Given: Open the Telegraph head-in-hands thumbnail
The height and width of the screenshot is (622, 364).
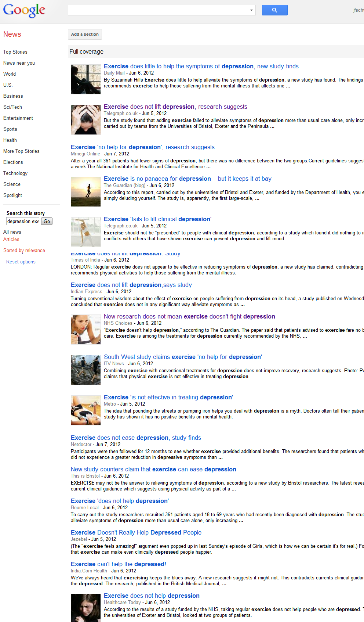Looking at the screenshot, I should tap(86, 120).
